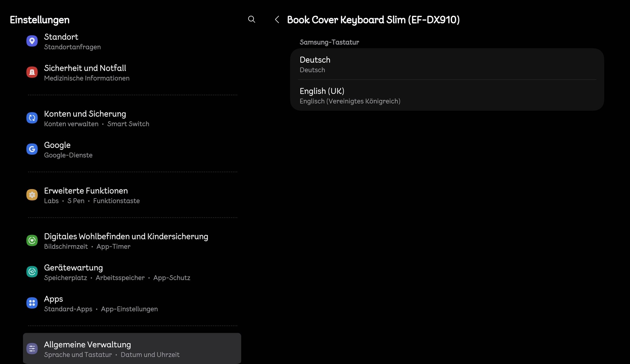Open the settings search magnifier
This screenshot has height=364, width=630.
(251, 20)
